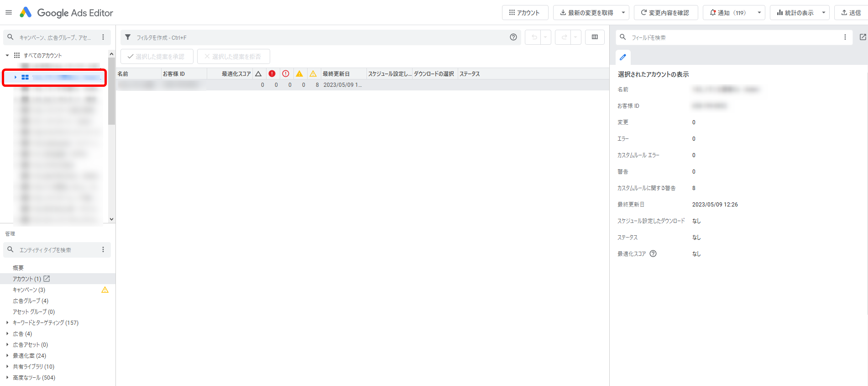Open the アカウント accounts manager button
868x386 pixels.
click(x=524, y=13)
